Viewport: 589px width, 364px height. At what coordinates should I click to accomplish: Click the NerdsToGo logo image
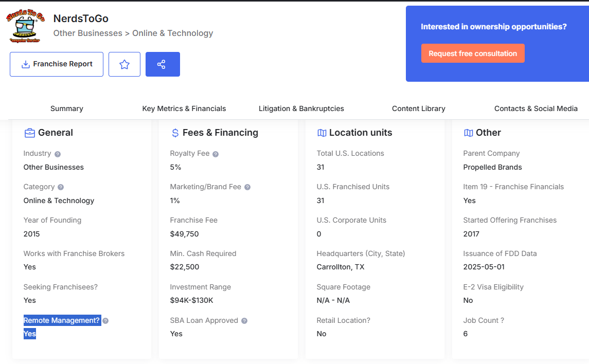[x=26, y=26]
